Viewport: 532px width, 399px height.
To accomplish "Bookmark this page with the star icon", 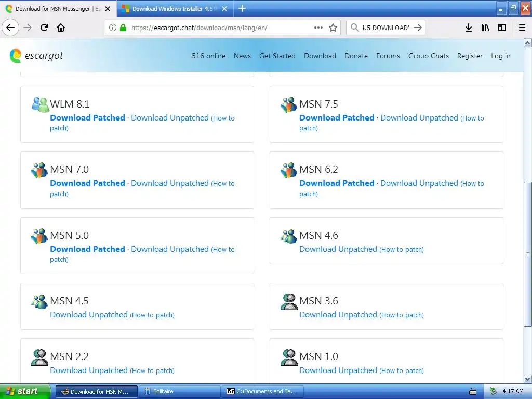I will click(333, 28).
